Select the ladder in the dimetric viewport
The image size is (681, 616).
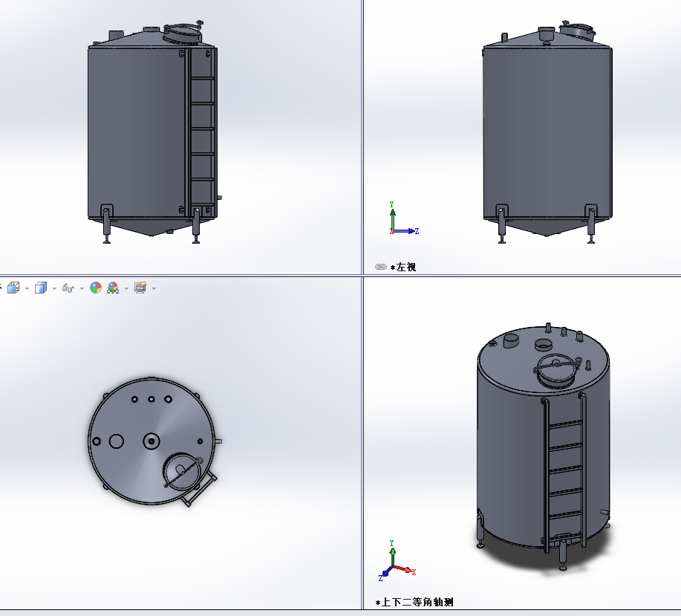coord(564,471)
